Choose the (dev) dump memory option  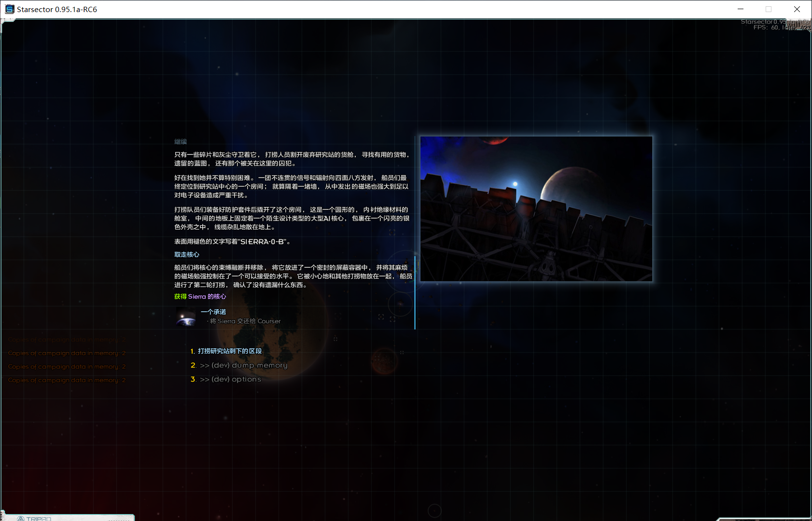[243, 365]
